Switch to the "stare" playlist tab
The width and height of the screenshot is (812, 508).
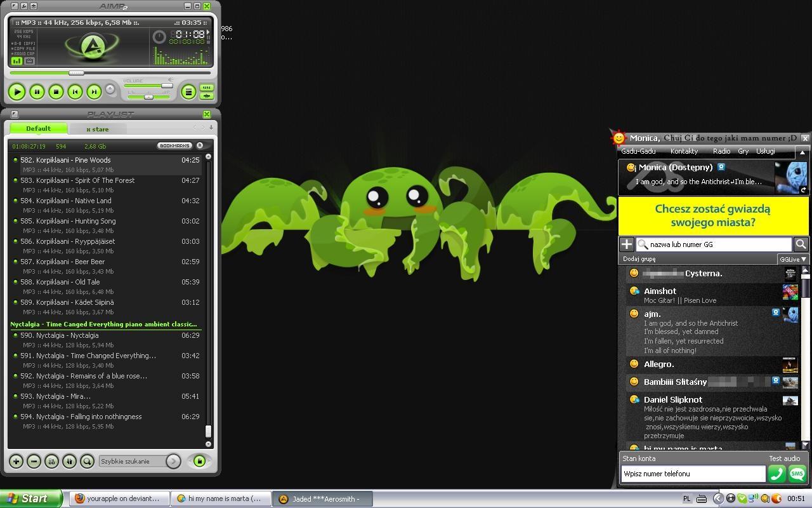[x=97, y=129]
